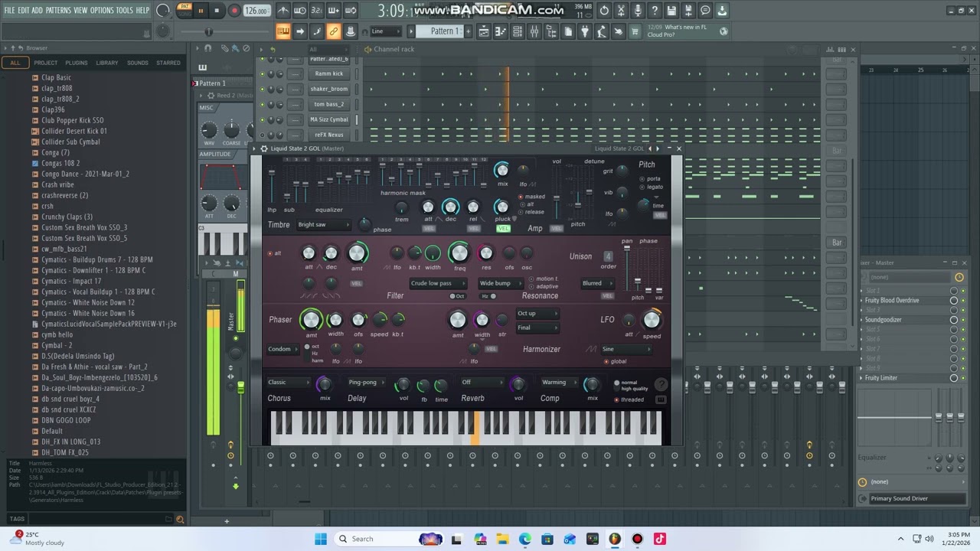980x551 pixels.
Task: Open the Playlist view icon
Action: click(484, 31)
